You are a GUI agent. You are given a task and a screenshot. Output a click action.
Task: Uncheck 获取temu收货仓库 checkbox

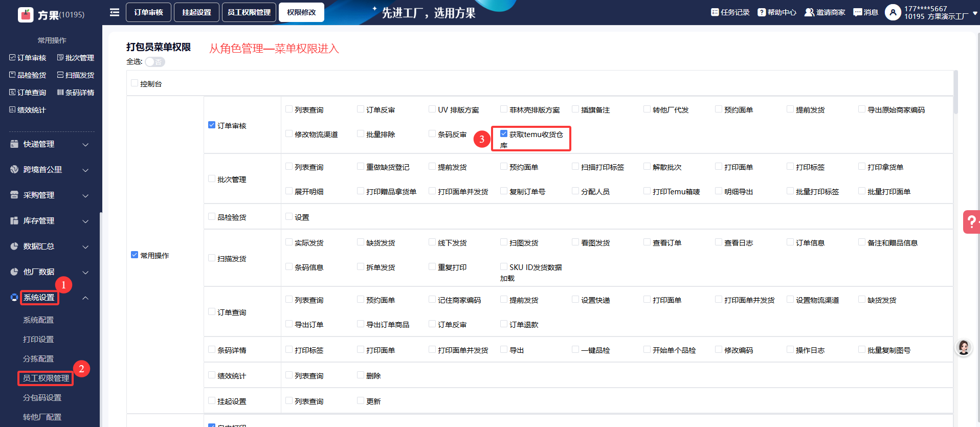(x=504, y=133)
